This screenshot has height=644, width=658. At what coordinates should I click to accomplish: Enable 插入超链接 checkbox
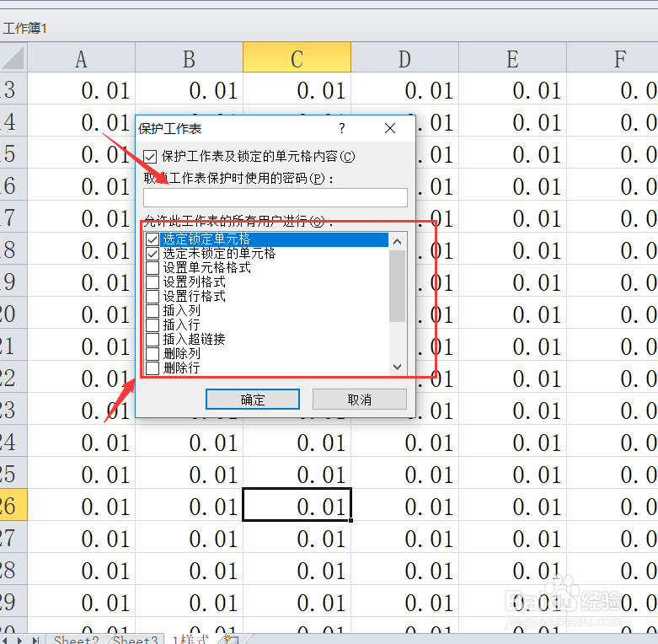pyautogui.click(x=152, y=339)
